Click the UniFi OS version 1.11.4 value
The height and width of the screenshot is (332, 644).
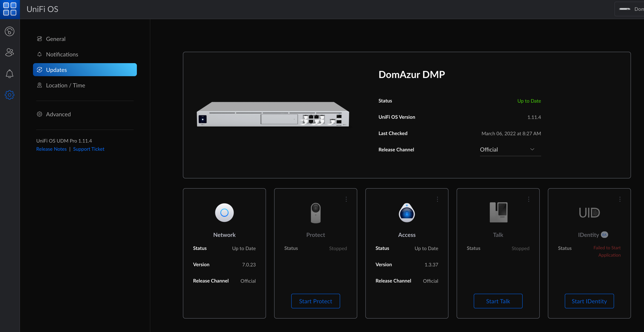pyautogui.click(x=534, y=117)
